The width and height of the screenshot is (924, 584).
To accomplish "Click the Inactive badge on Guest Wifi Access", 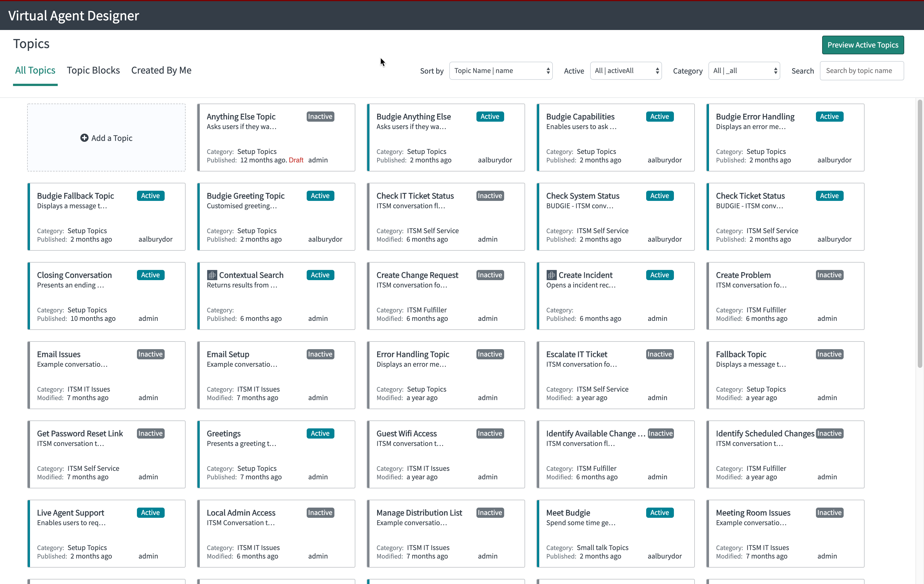I will (x=490, y=433).
